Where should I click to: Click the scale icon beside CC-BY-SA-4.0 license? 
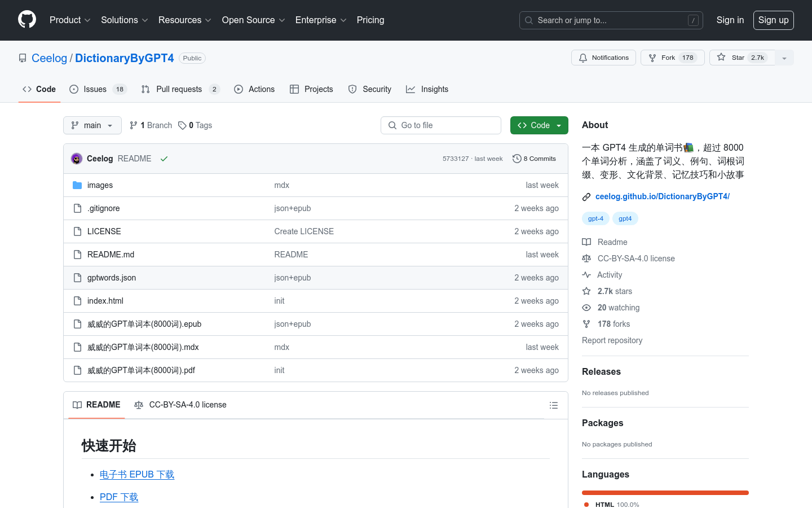pyautogui.click(x=586, y=259)
